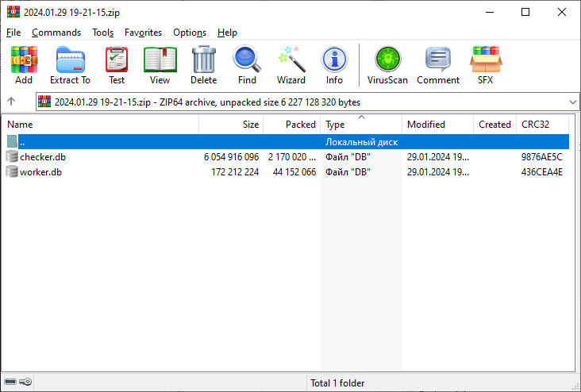Sort by Created column header
This screenshot has height=392, width=581.
pos(495,125)
